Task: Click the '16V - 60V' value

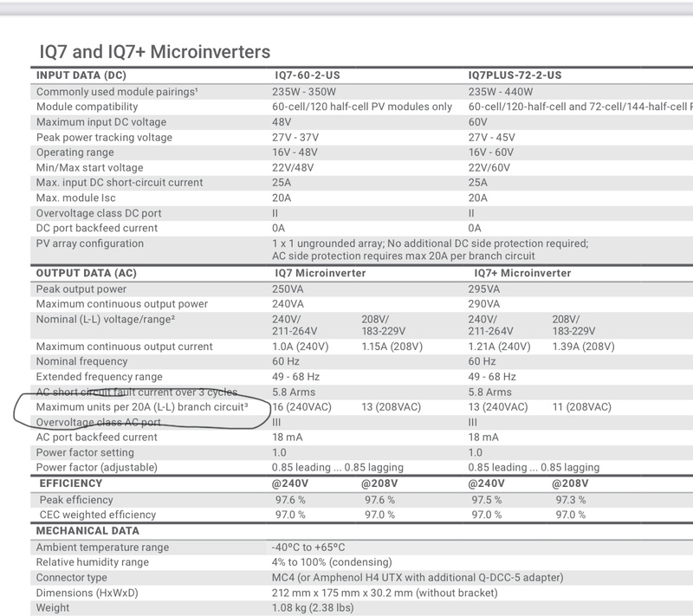Action: point(491,152)
